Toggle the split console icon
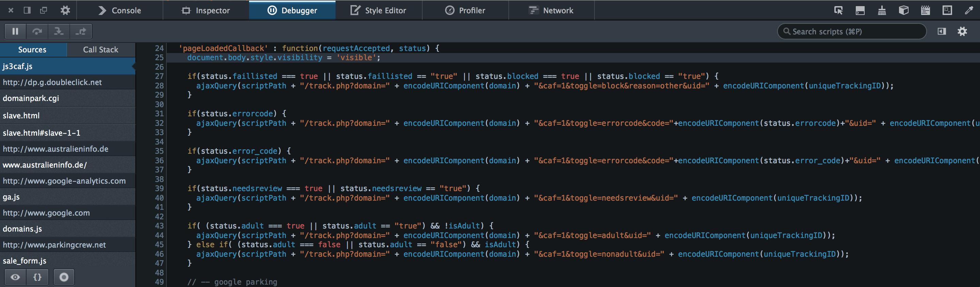Screen dimensions: 980x287 tap(860, 10)
